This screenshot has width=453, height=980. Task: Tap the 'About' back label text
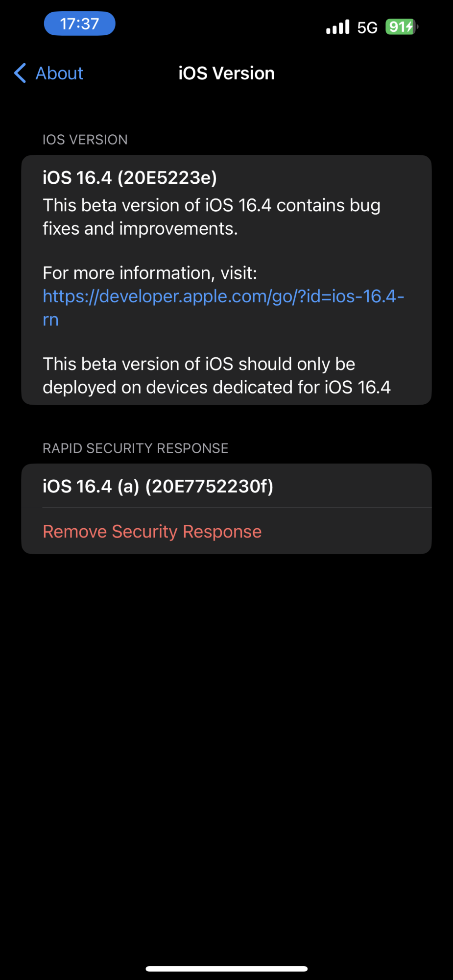click(x=59, y=73)
